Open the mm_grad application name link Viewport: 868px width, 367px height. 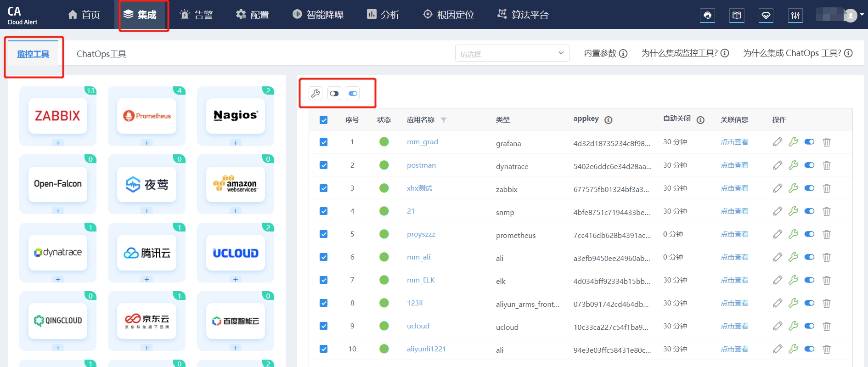tap(423, 142)
